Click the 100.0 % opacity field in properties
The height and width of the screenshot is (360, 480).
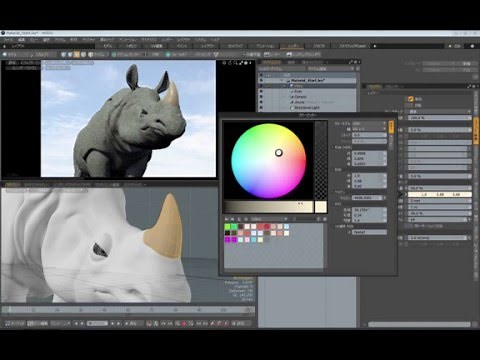pos(440,118)
